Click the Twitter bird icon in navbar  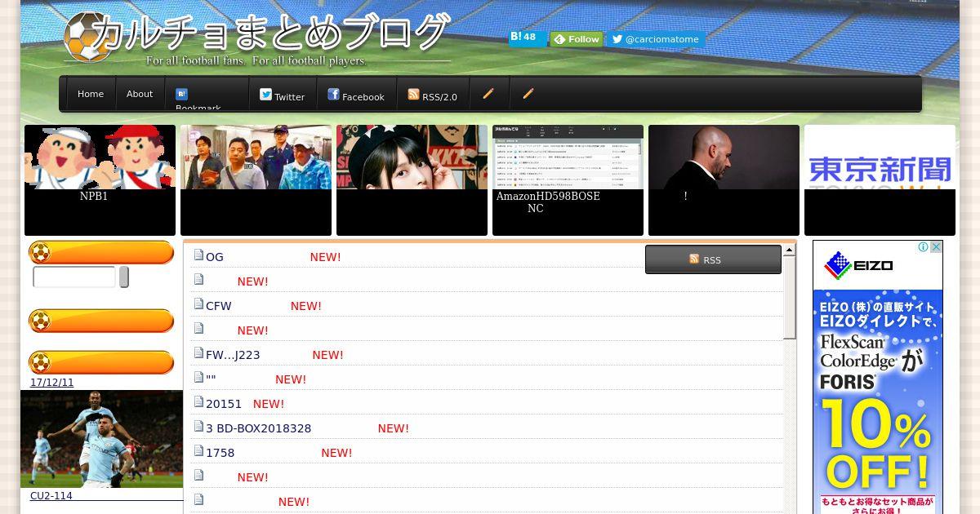click(x=265, y=95)
